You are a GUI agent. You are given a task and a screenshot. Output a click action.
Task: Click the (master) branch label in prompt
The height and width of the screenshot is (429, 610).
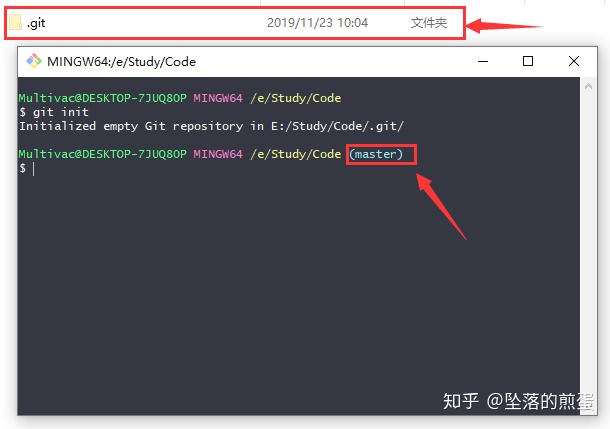(x=376, y=154)
